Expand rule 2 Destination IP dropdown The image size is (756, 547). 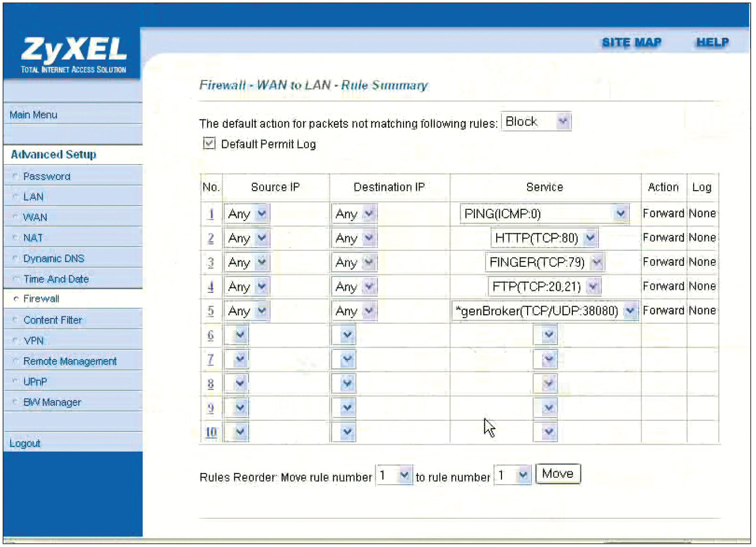point(355,238)
